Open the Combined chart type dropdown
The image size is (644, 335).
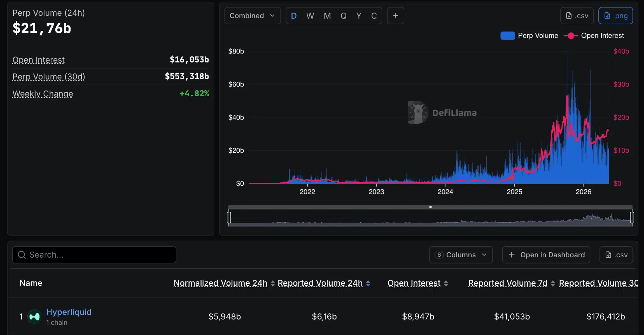[253, 16]
